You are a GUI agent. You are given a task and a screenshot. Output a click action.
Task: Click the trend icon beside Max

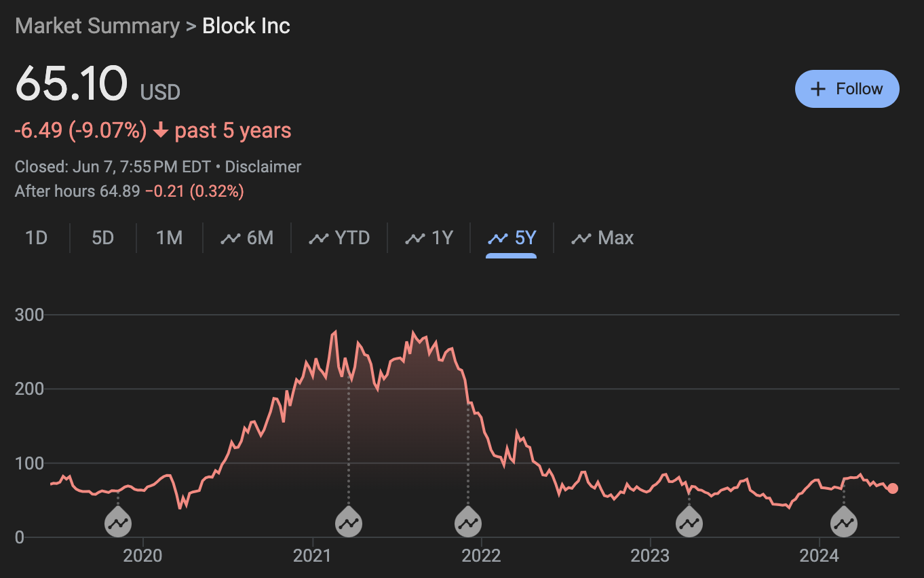[x=581, y=238]
